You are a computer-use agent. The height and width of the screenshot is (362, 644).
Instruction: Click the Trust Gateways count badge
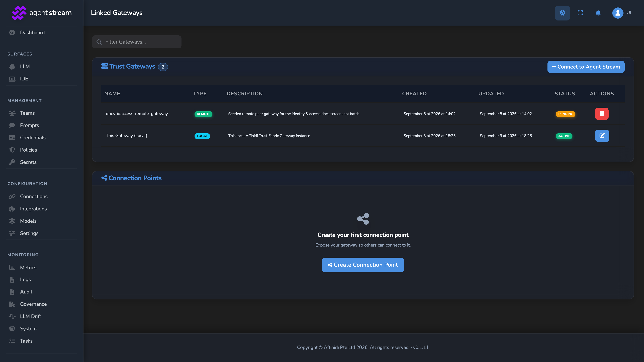pyautogui.click(x=163, y=67)
